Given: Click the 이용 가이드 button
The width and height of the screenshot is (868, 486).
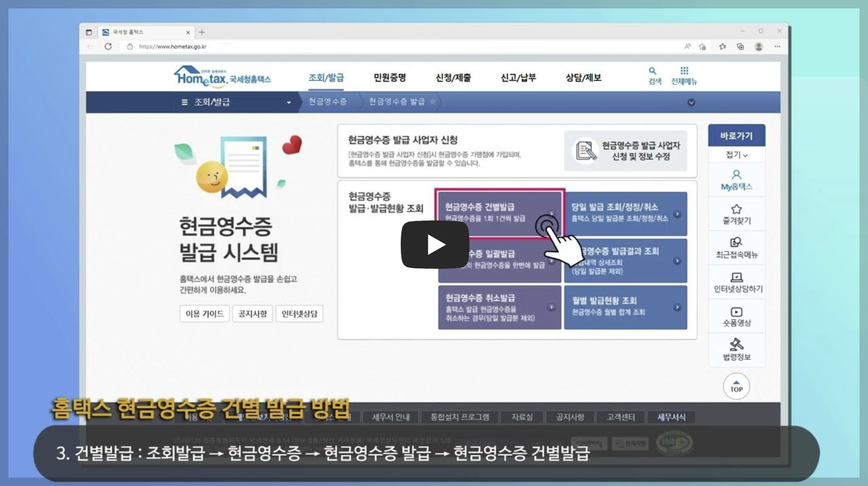Looking at the screenshot, I should pyautogui.click(x=204, y=313).
